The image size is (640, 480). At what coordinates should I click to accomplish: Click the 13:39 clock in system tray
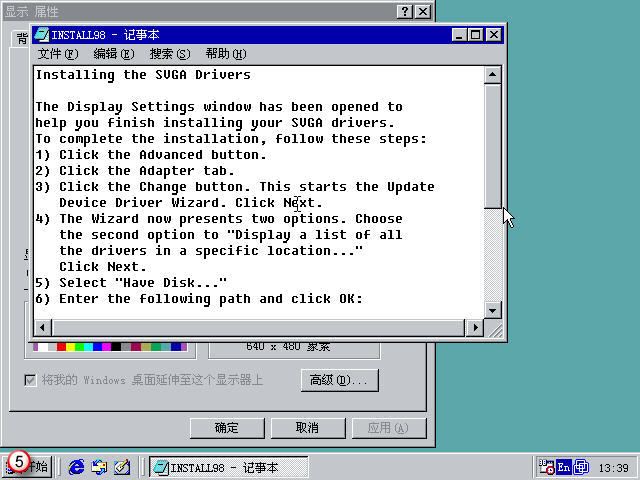(613, 467)
